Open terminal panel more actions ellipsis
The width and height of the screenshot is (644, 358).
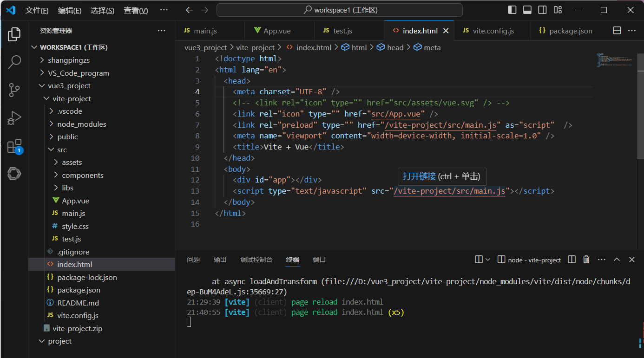pyautogui.click(x=602, y=260)
